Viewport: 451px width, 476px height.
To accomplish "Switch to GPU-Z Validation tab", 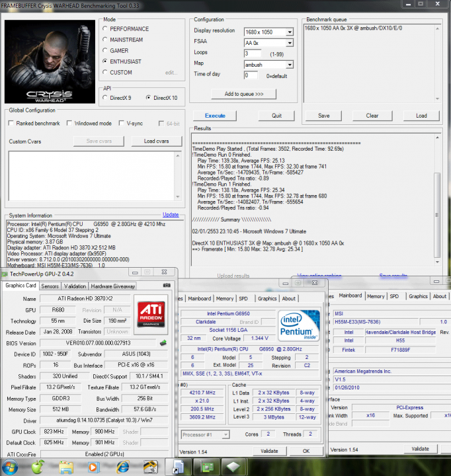I will click(x=75, y=286).
